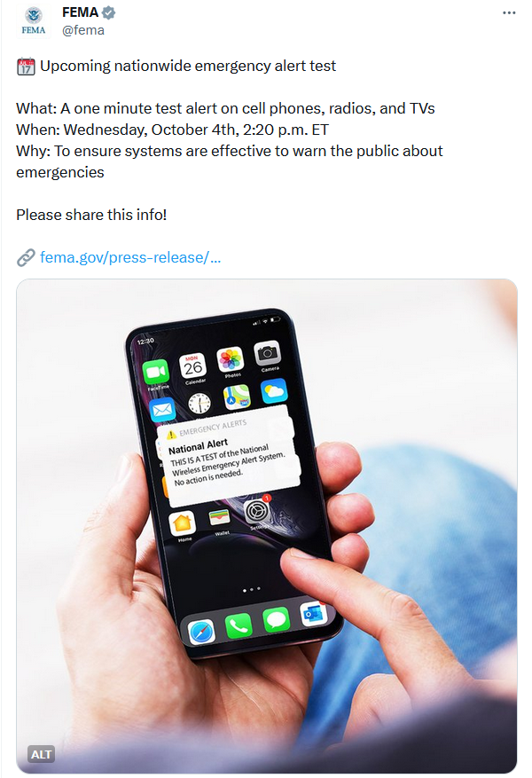Click the Outlook icon in phone dock
This screenshot has width=532, height=778.
(x=314, y=614)
